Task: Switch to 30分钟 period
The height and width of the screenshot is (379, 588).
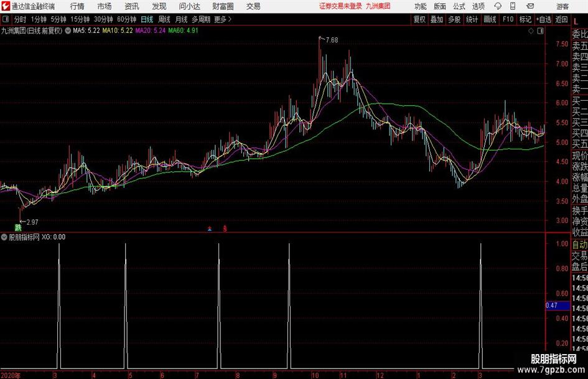Action: click(x=103, y=19)
